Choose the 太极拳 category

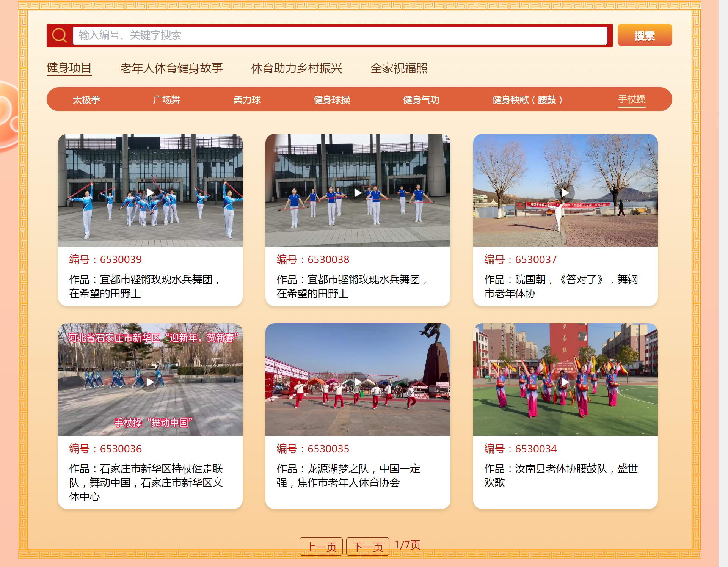pos(86,100)
